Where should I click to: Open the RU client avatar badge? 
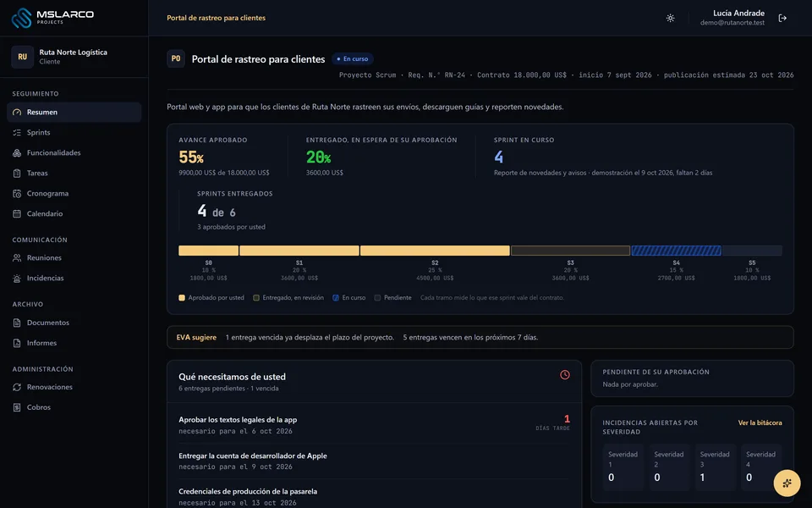click(x=22, y=57)
